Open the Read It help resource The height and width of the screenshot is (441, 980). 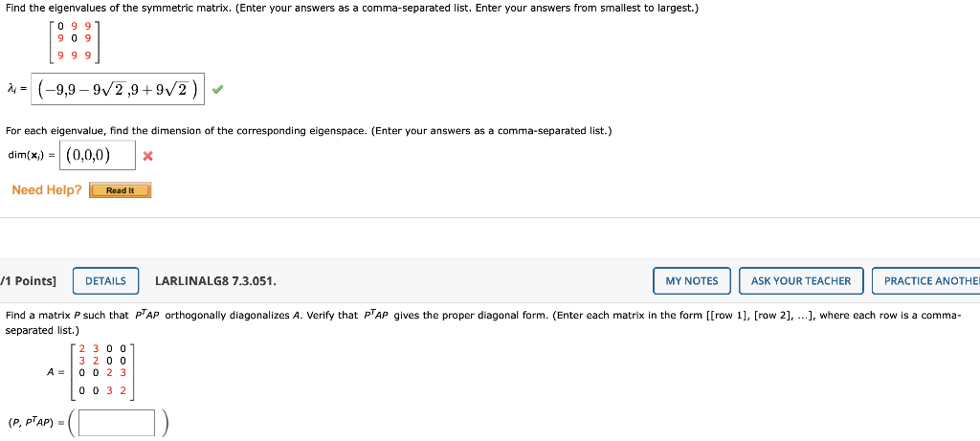pos(120,190)
